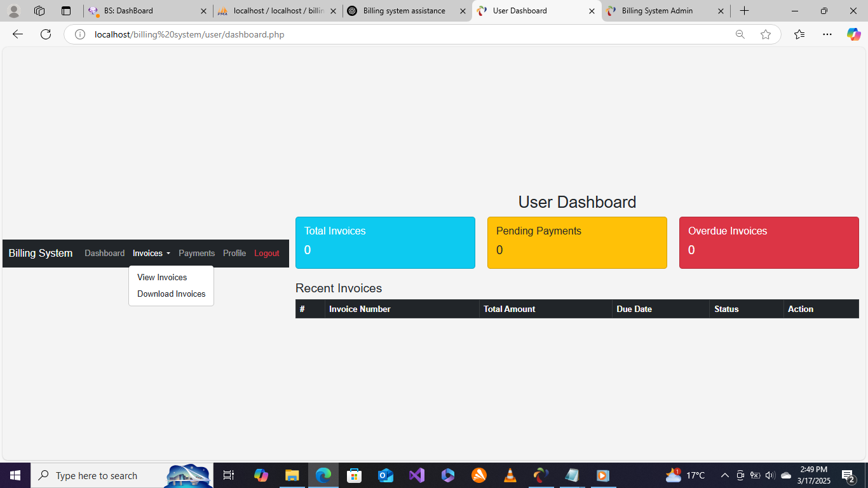Click the browser refresh icon

coord(46,34)
